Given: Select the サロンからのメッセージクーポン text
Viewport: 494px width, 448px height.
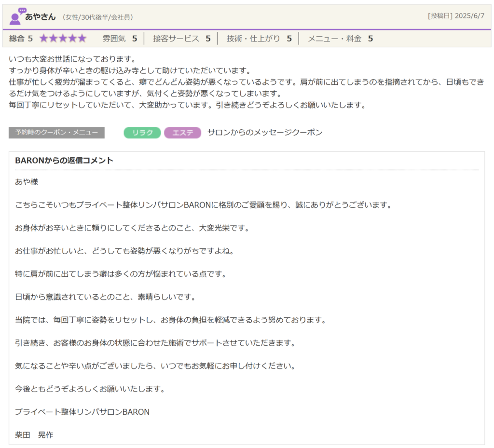Looking at the screenshot, I should coord(264,133).
